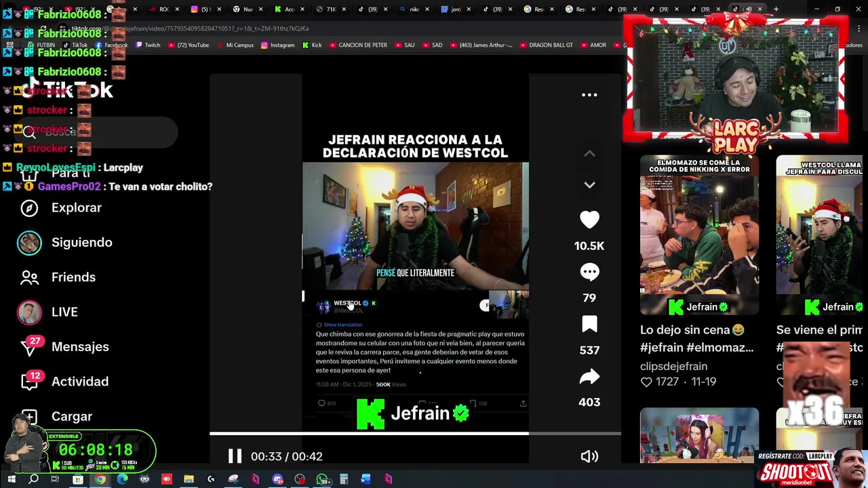Open the three-dots more options menu

[589, 95]
